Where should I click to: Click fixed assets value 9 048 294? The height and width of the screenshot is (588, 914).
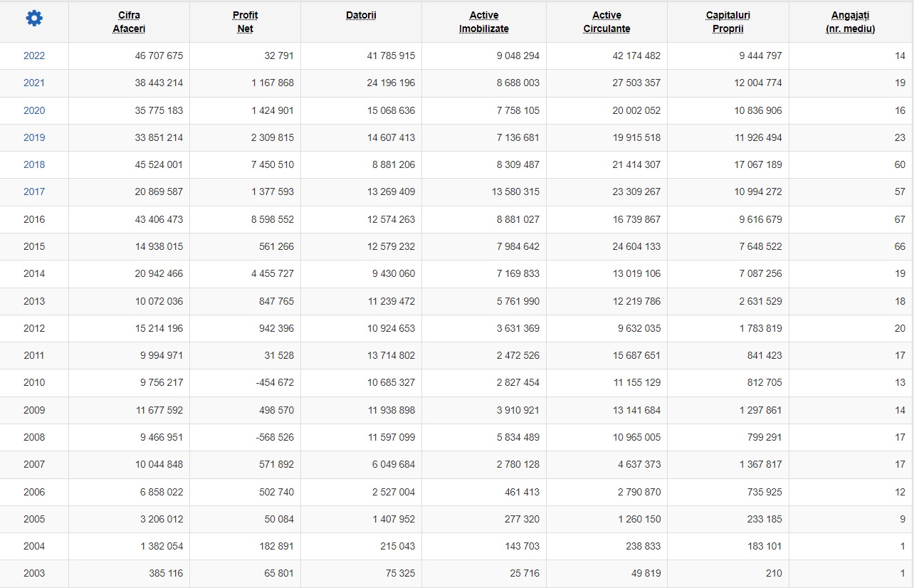[518, 56]
